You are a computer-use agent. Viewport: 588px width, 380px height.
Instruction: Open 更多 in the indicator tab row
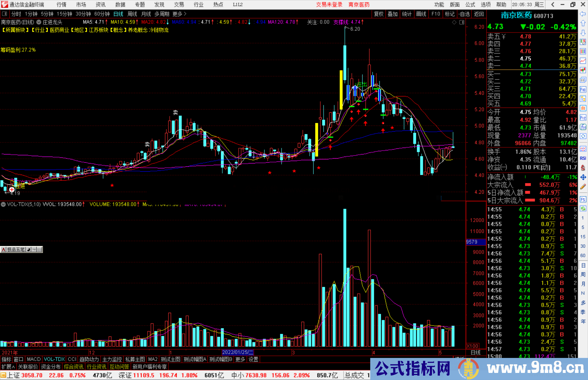[240, 359]
